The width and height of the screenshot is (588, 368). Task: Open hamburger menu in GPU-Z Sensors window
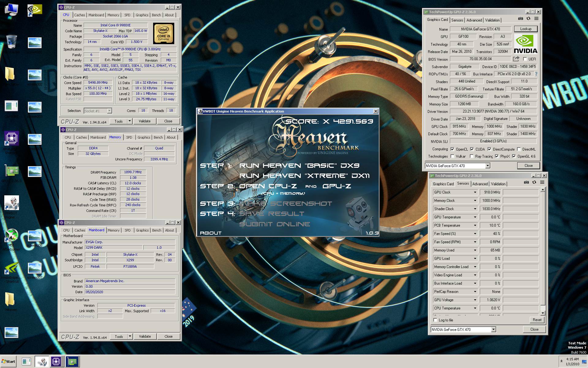point(542,182)
